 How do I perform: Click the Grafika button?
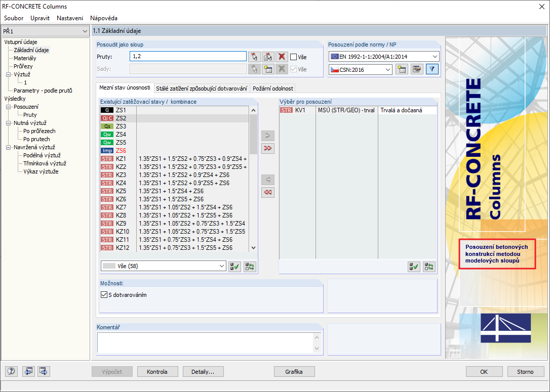coord(294,372)
